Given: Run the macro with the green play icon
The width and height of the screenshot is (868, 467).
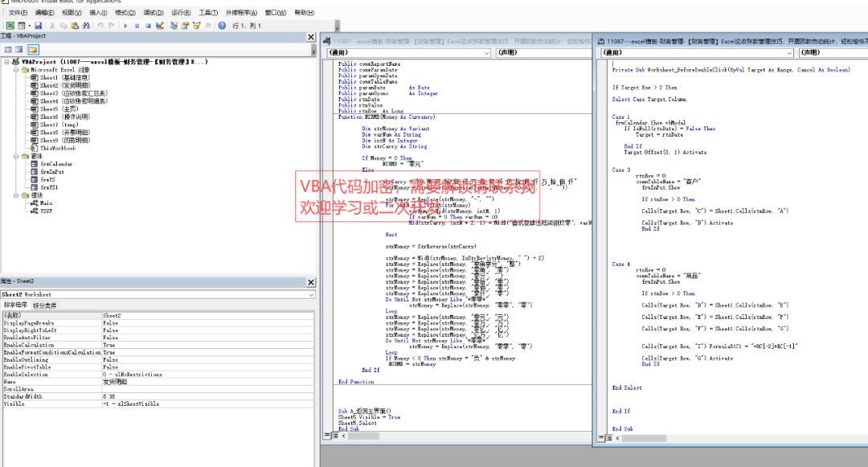Looking at the screenshot, I should click(x=125, y=26).
